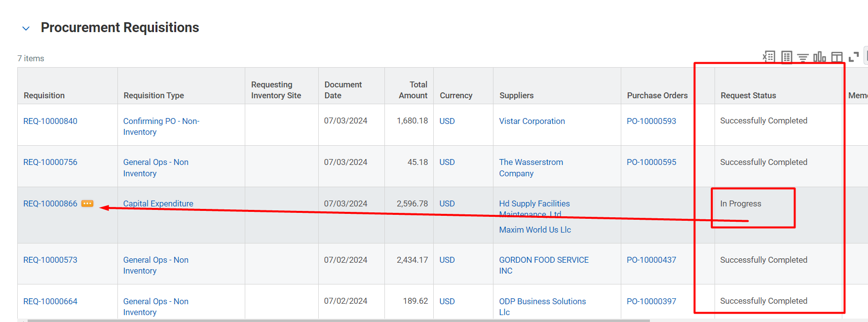Open Capital Expenditure requisition type
The width and height of the screenshot is (868, 322).
158,203
